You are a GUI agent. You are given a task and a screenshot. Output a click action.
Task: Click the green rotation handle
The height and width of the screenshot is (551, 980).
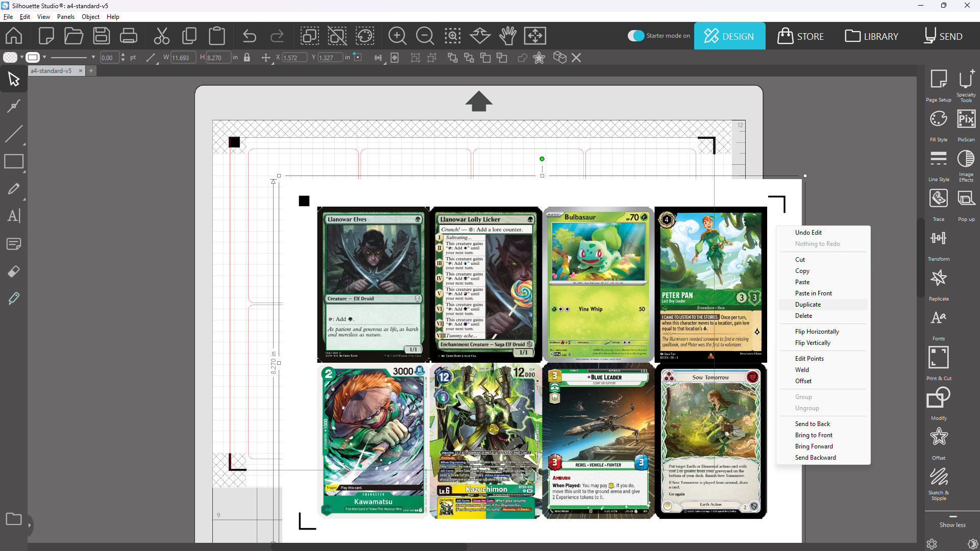(542, 159)
